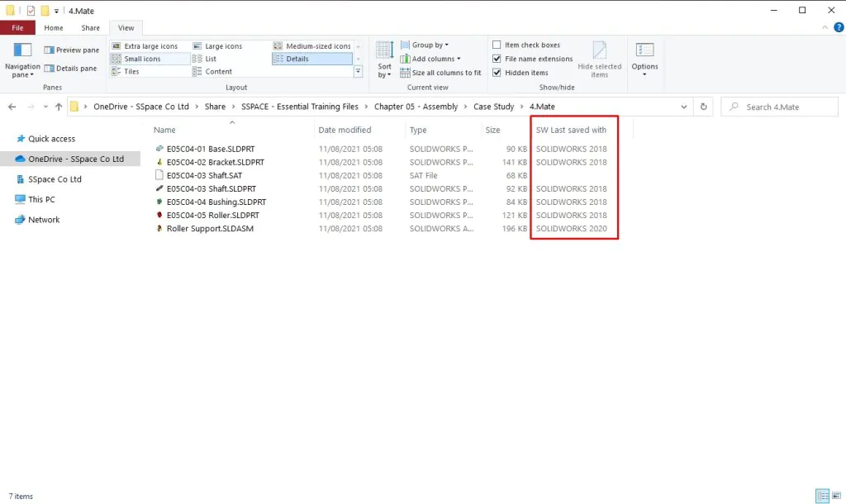Viewport: 846px width, 504px height.
Task: Expand the Layout gallery list
Action: (358, 71)
